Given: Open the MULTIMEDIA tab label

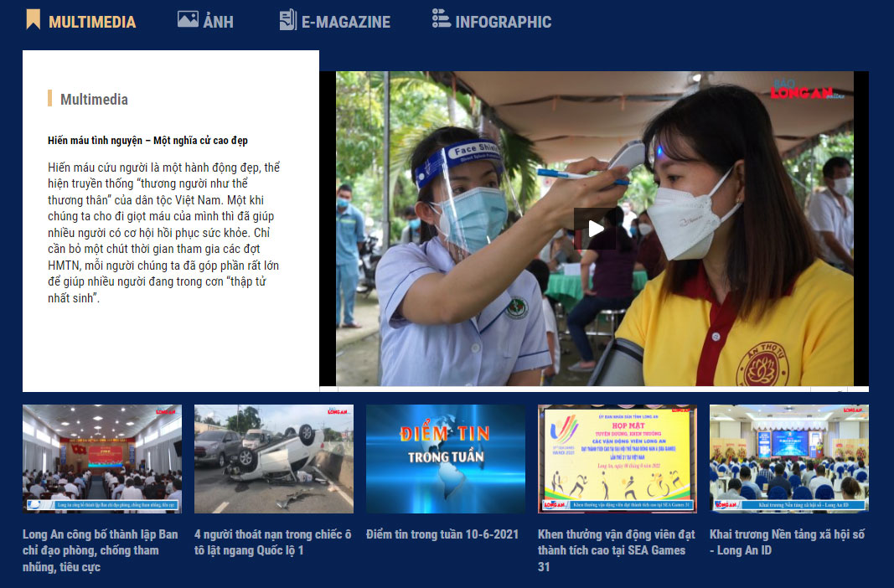Looking at the screenshot, I should pos(92,22).
